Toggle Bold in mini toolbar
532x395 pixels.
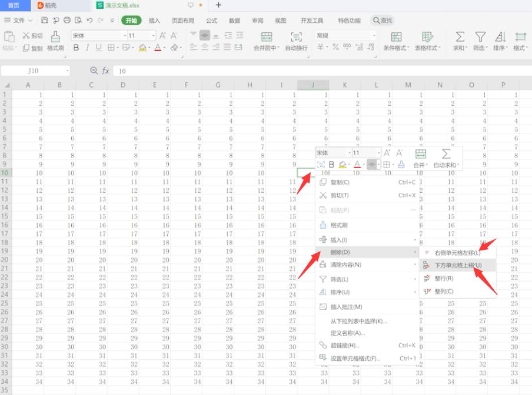click(331, 165)
